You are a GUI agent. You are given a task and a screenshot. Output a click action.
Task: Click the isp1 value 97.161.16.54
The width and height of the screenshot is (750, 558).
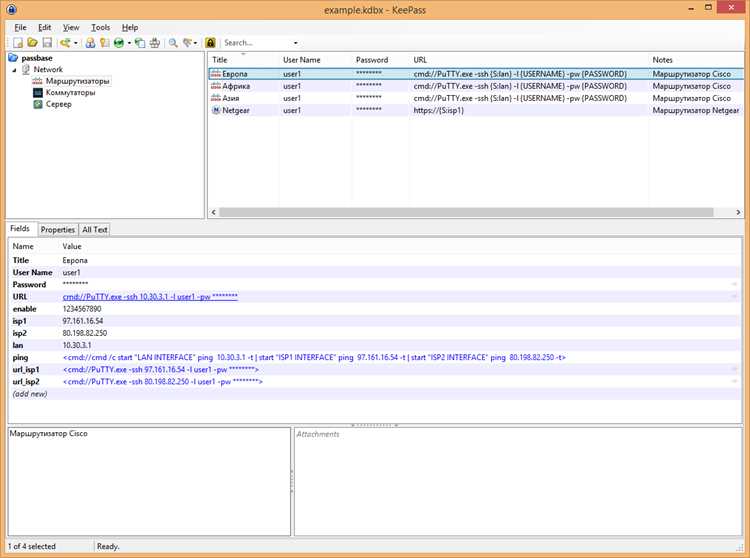(x=83, y=321)
